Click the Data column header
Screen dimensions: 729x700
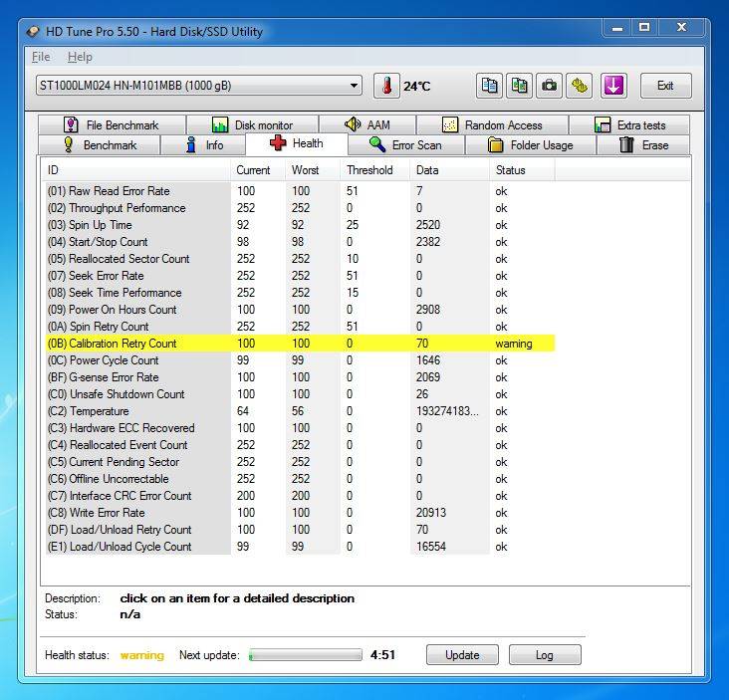click(x=449, y=170)
